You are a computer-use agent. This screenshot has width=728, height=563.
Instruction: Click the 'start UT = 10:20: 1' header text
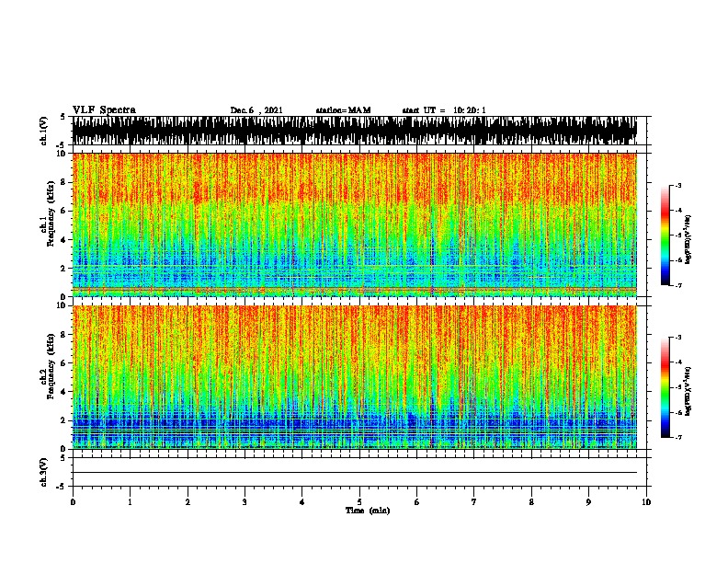point(444,110)
